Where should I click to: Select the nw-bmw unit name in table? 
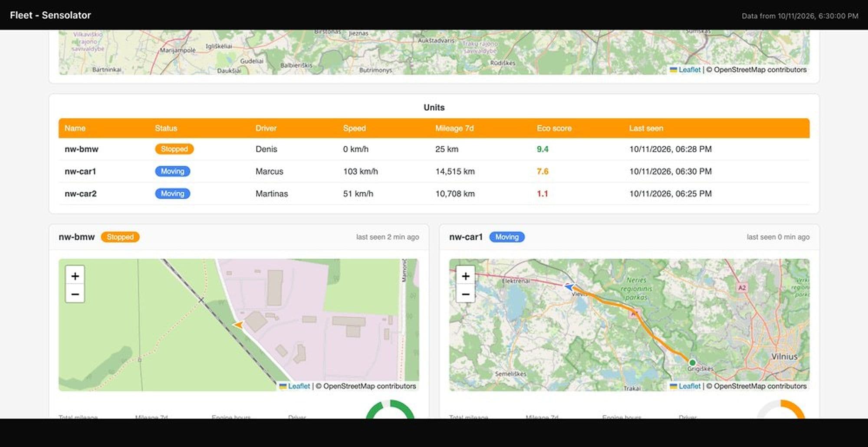82,149
